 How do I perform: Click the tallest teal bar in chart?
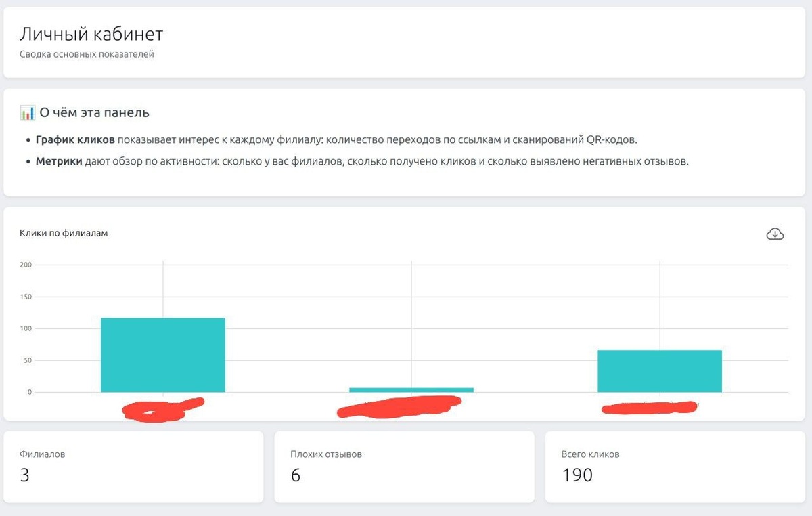click(x=163, y=355)
